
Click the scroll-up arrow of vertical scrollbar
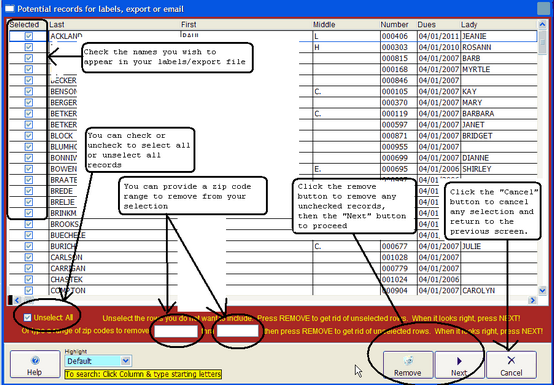click(542, 24)
